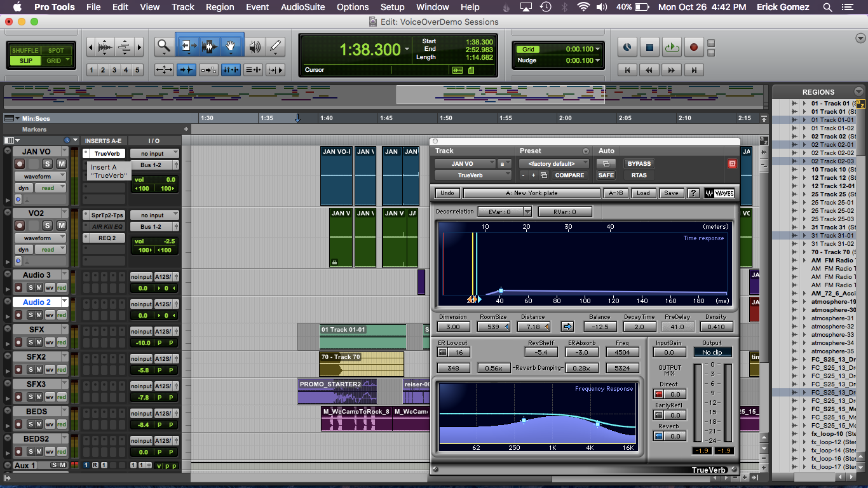Click the Go to End button
This screenshot has width=868, height=488.
click(x=695, y=70)
